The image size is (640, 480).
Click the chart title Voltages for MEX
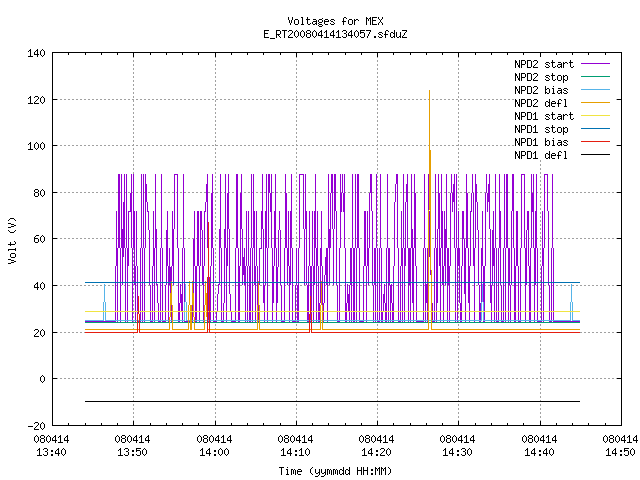(x=335, y=21)
